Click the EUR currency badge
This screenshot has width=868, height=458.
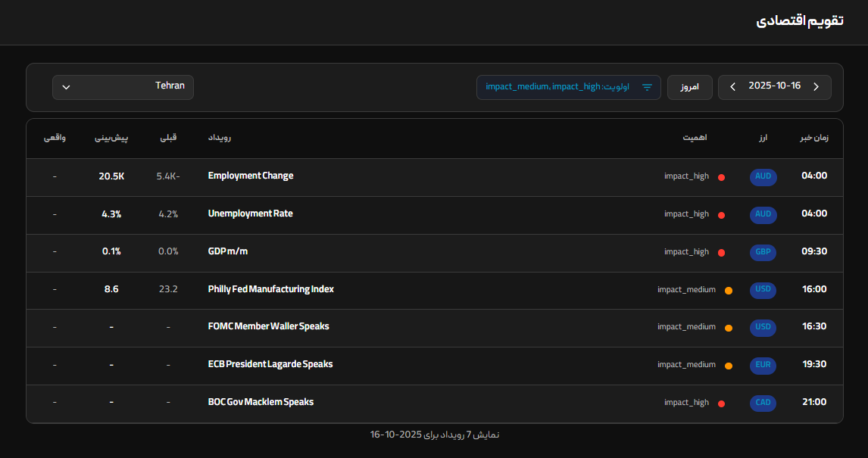pyautogui.click(x=763, y=365)
